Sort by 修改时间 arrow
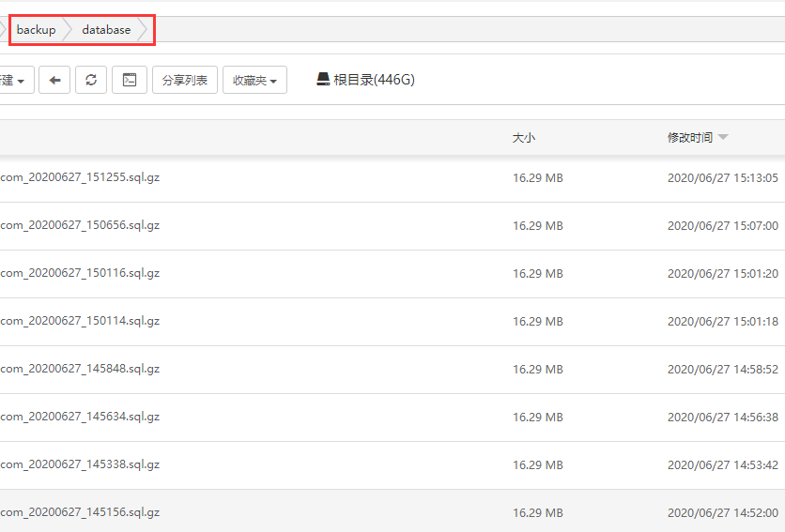The image size is (785, 532). pos(723,137)
